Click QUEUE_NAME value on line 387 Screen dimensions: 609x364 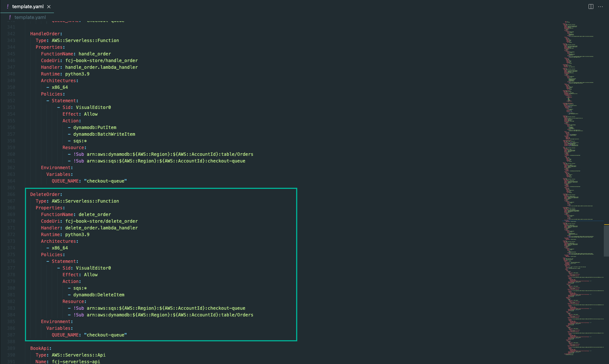[106, 335]
